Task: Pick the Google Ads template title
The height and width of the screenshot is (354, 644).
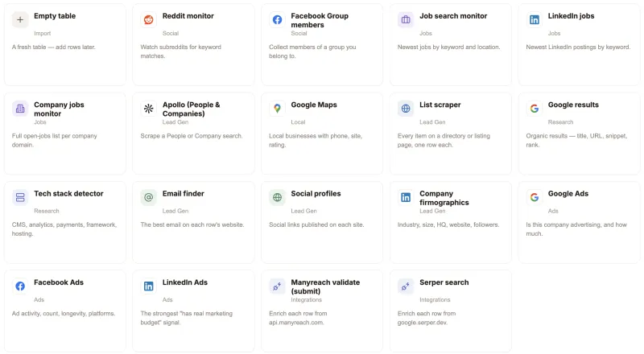Action: click(568, 193)
